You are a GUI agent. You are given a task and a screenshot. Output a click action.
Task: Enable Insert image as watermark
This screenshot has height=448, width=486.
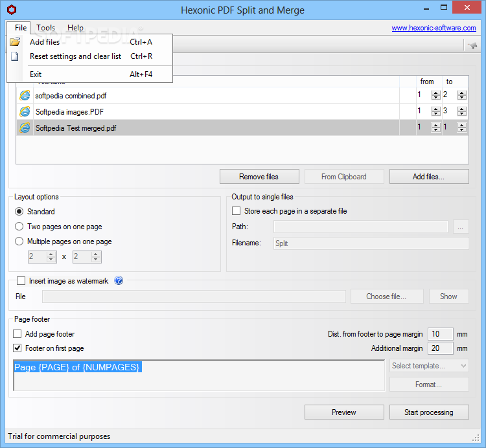(x=21, y=280)
